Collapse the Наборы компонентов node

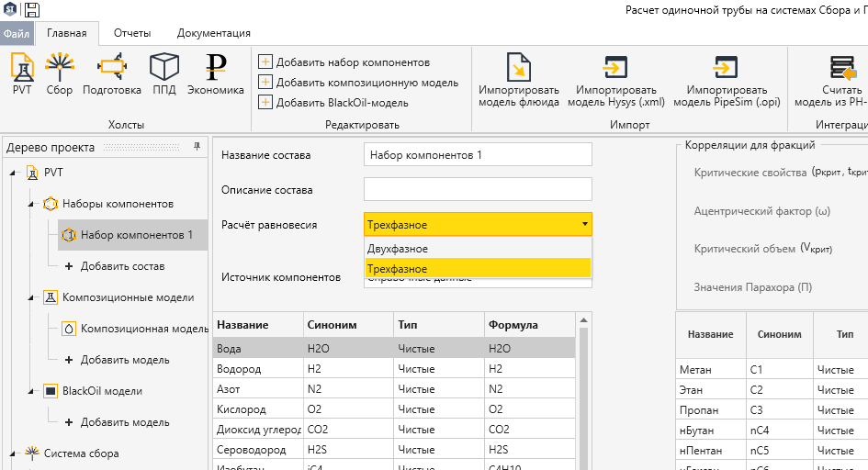click(x=31, y=205)
